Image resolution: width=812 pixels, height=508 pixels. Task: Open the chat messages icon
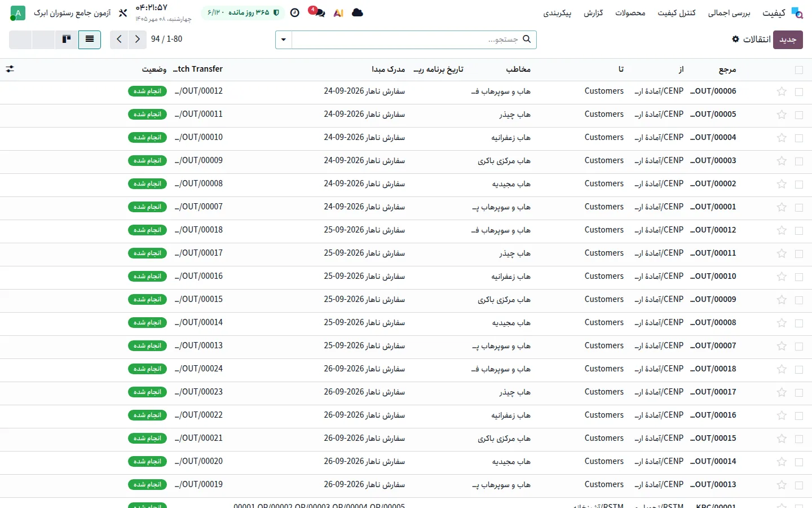click(x=320, y=12)
